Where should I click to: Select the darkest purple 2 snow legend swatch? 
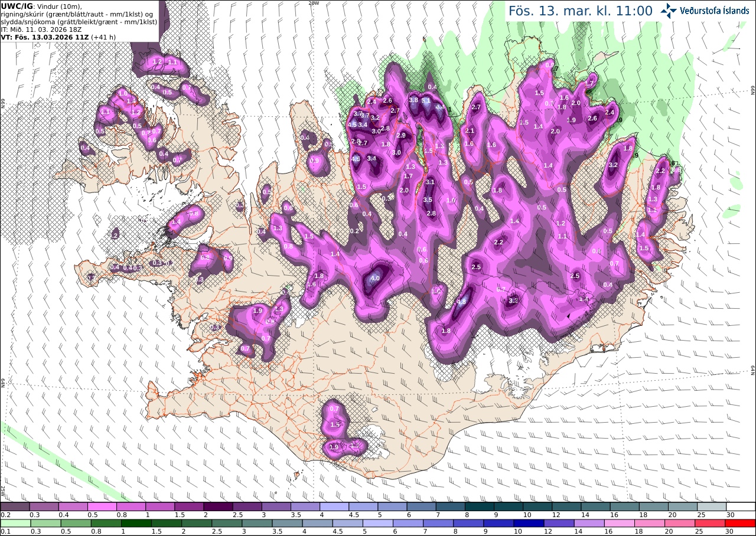coord(218,506)
